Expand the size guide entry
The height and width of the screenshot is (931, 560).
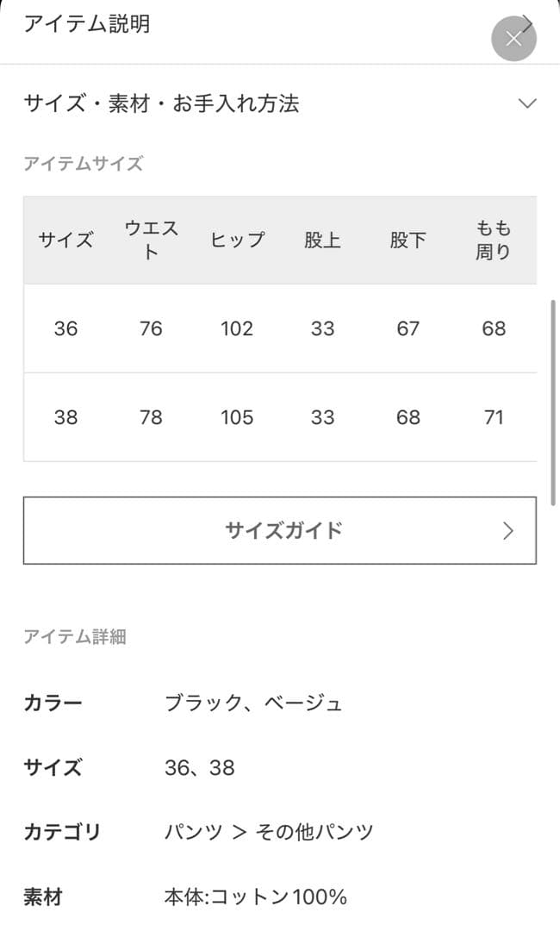[280, 531]
